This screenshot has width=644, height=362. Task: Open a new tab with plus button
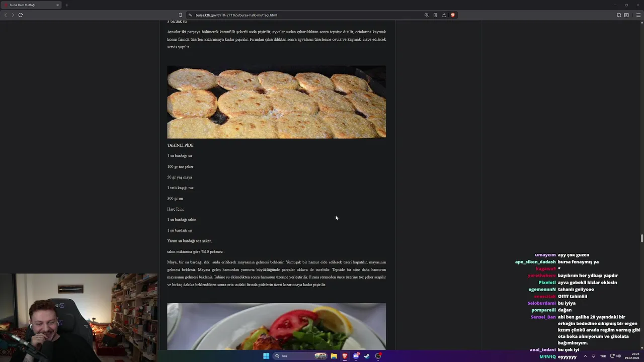(x=66, y=5)
